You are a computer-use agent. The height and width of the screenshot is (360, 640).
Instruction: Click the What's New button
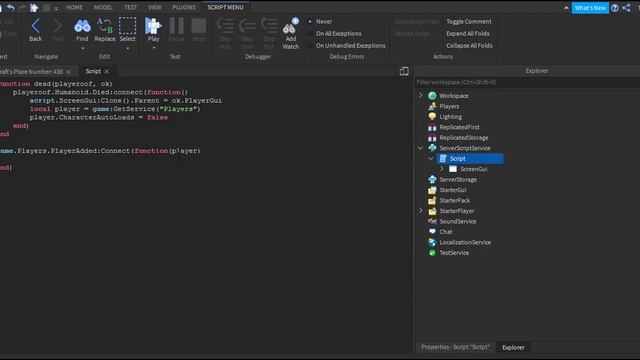(590, 8)
